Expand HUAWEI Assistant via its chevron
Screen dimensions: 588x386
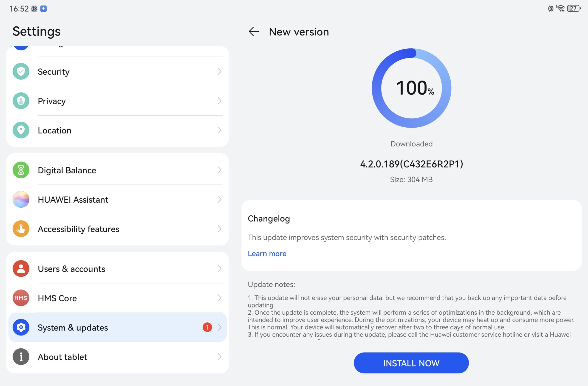pyautogui.click(x=219, y=199)
